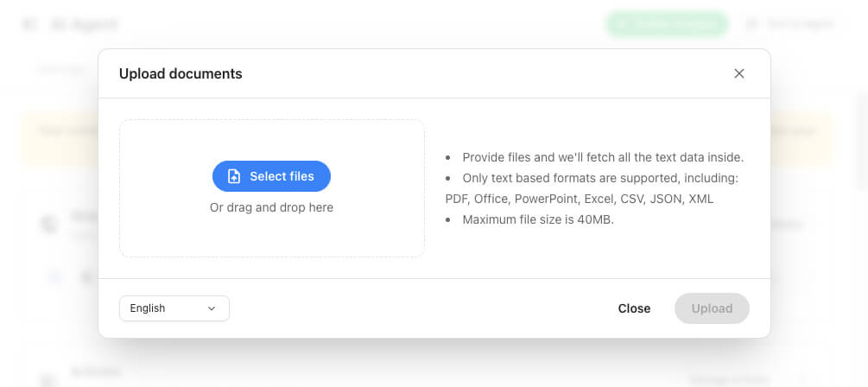
Task: Click the blurred back arrow beside AI Agent
Action: coord(29,24)
